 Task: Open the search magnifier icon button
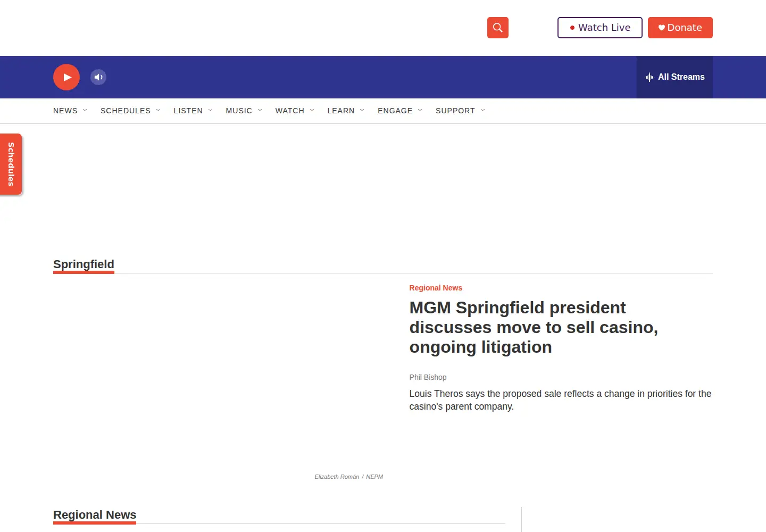497,28
